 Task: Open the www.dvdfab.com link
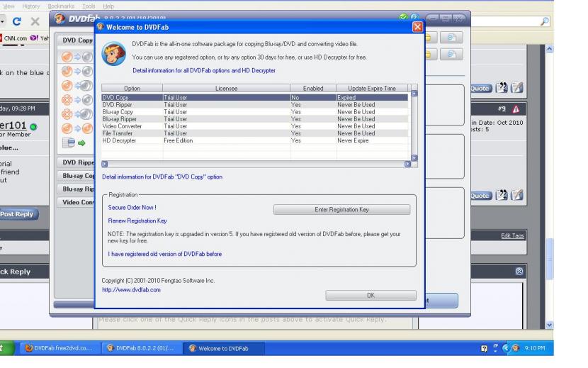coord(131,289)
